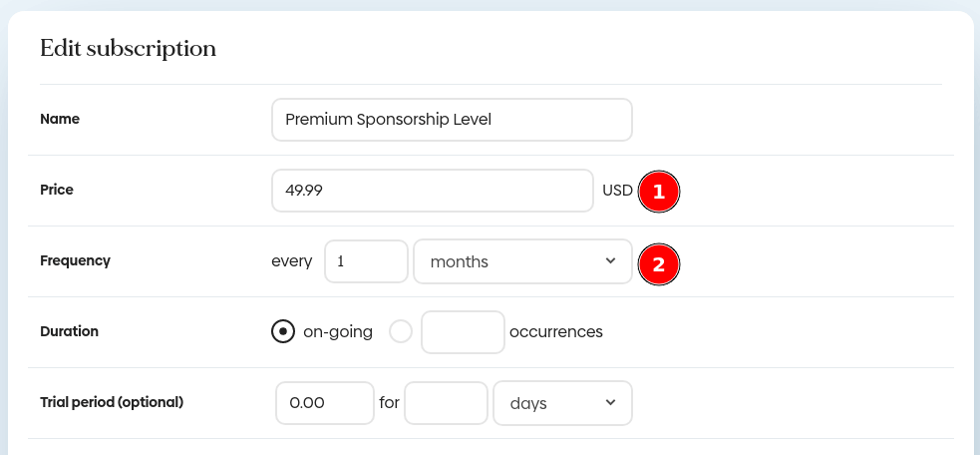This screenshot has height=455, width=980.
Task: Select the occurrences radio button
Action: tap(401, 331)
